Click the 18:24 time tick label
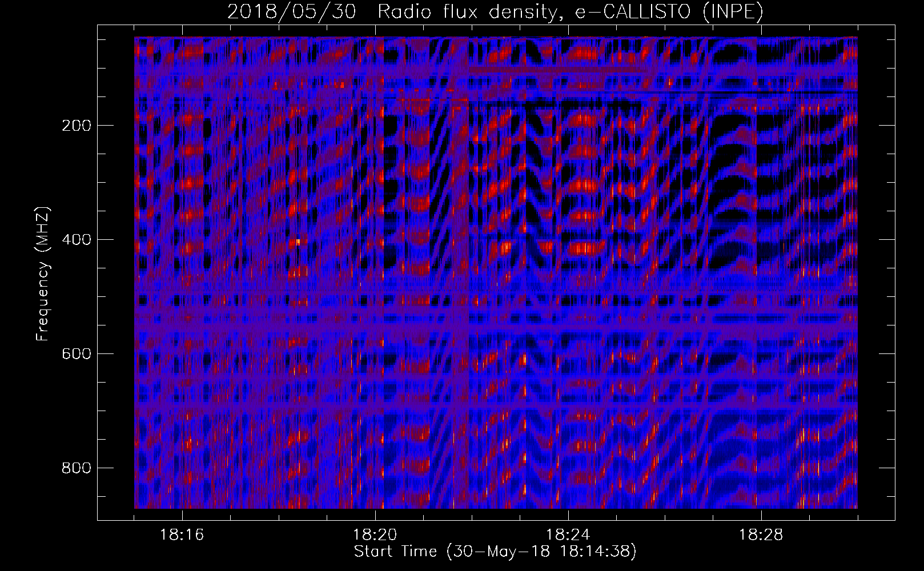Image resolution: width=924 pixels, height=571 pixels. (568, 535)
